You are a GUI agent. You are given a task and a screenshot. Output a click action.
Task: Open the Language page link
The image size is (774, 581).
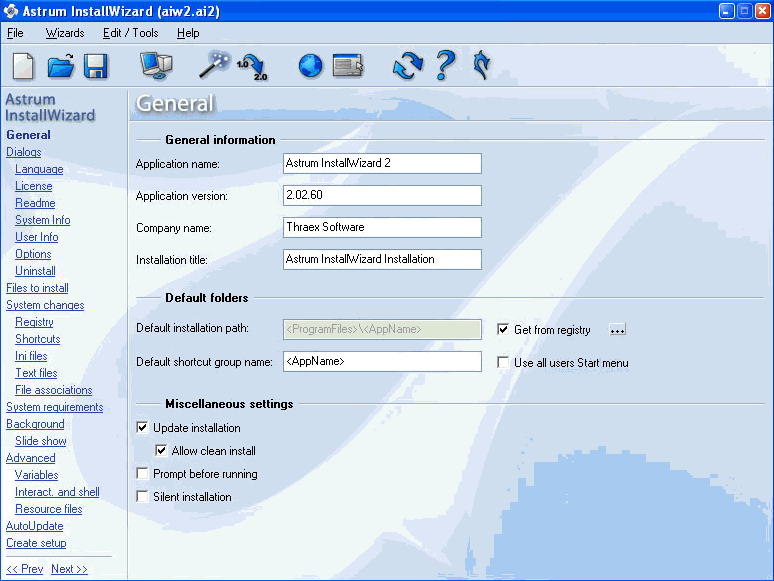(x=39, y=169)
